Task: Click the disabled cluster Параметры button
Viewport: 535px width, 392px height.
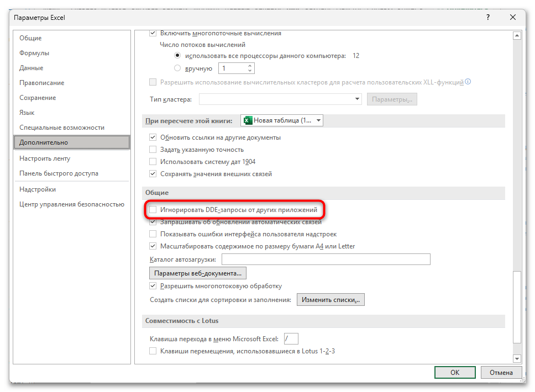Action: point(392,99)
